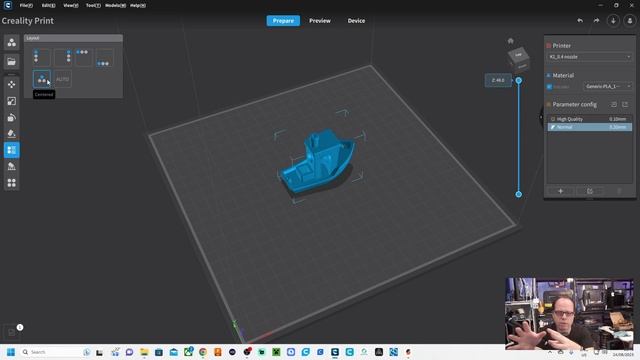
Task: Click the delete profile trash button
Action: pos(619,191)
